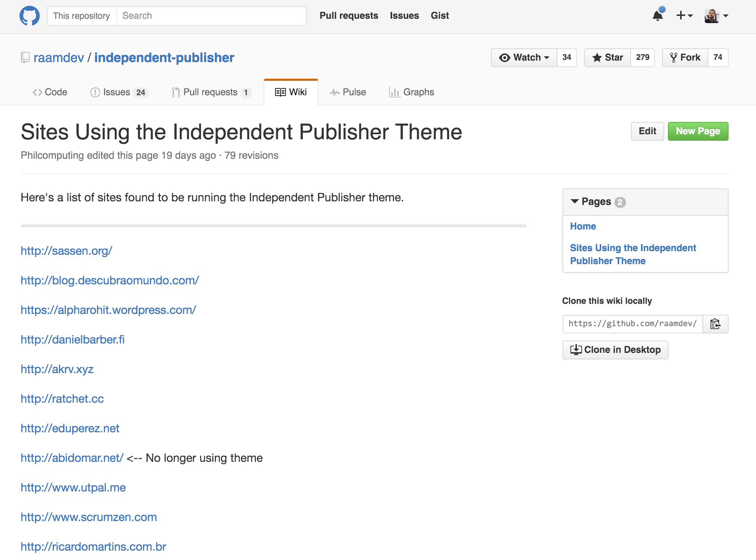Click the 79 revisions link
The width and height of the screenshot is (756, 560).
point(251,156)
